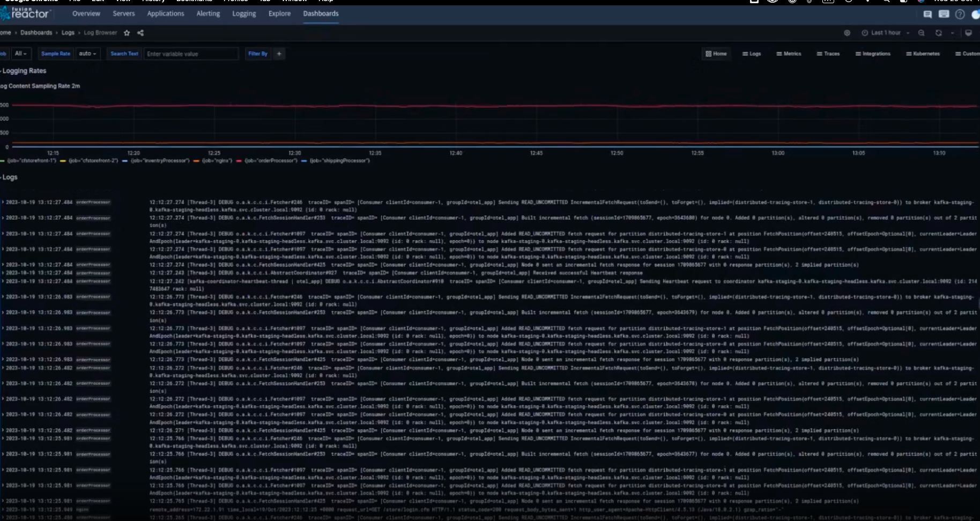The height and width of the screenshot is (521, 980).
Task: Go to Logs in the breadcrumb
Action: pos(68,33)
